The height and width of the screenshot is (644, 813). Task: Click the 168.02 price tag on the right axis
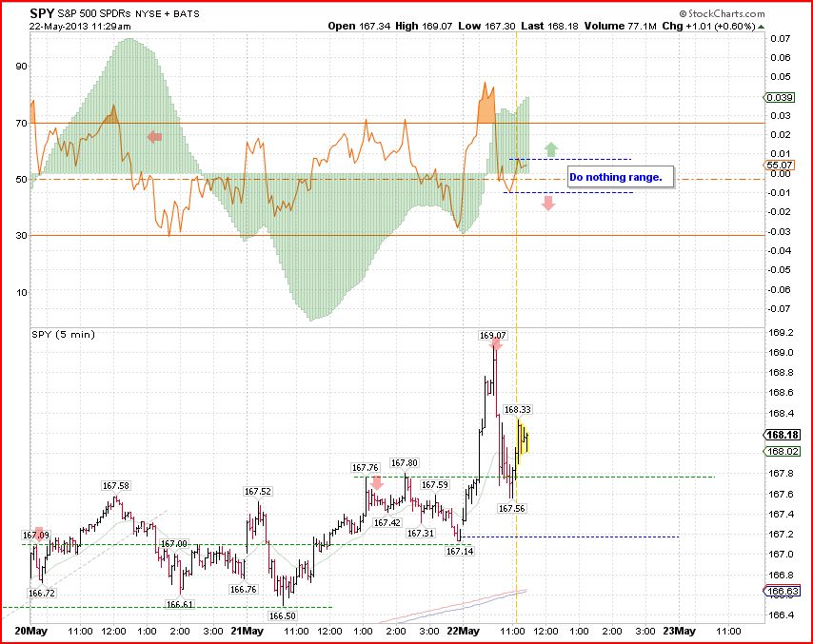(x=783, y=451)
